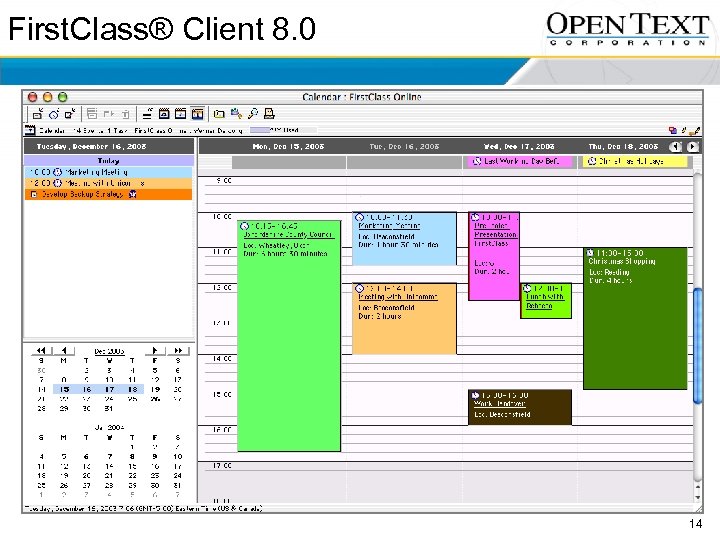Image resolution: width=720 pixels, height=540 pixels.
Task: Select January 10 in the 2004 mini calendar
Action: tap(178, 456)
